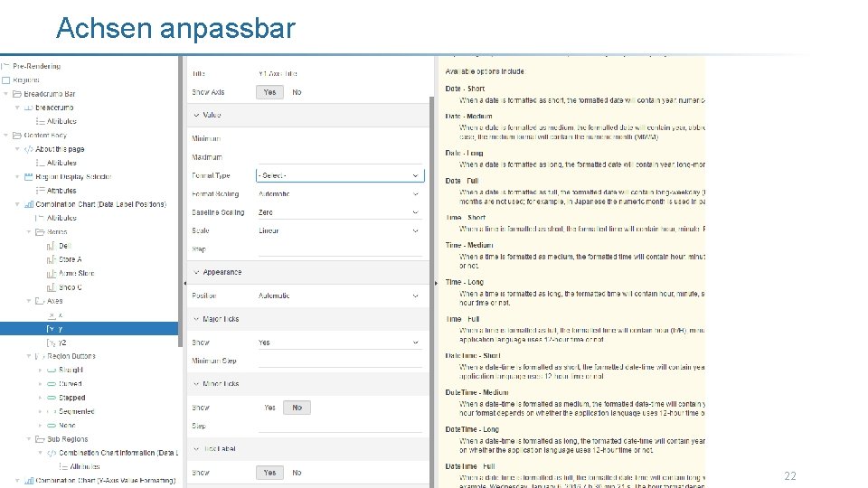Viewport: 868px width, 488px height.
Task: Select the Shop C series icon
Action: [x=52, y=287]
